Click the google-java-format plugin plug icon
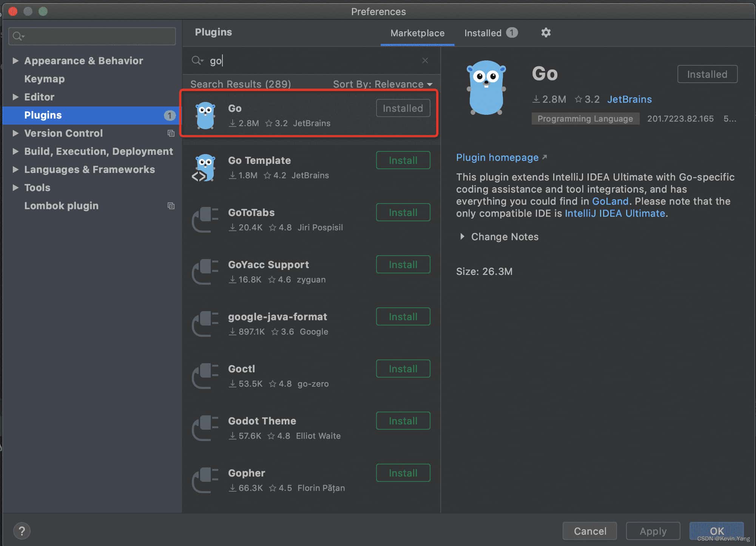This screenshot has height=546, width=756. point(205,324)
